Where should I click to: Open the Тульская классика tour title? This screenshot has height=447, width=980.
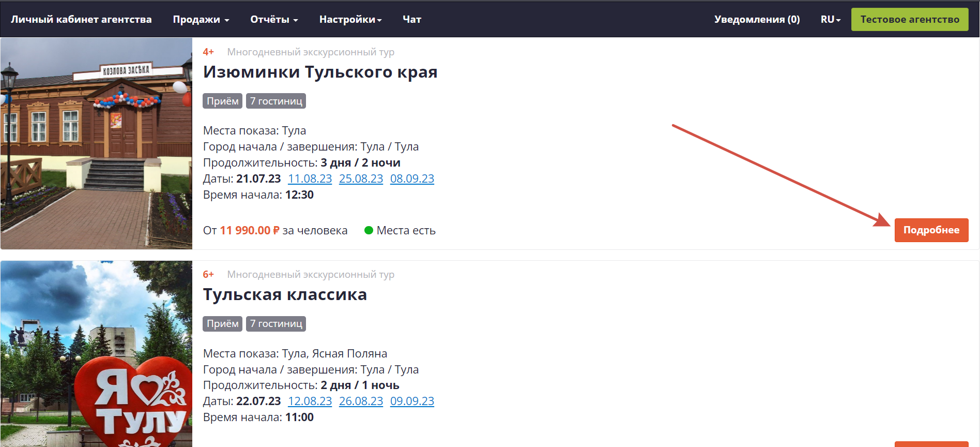(x=285, y=294)
